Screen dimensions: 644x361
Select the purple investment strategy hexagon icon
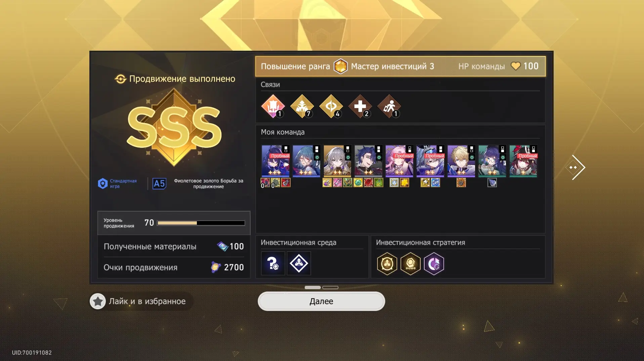[x=434, y=264]
